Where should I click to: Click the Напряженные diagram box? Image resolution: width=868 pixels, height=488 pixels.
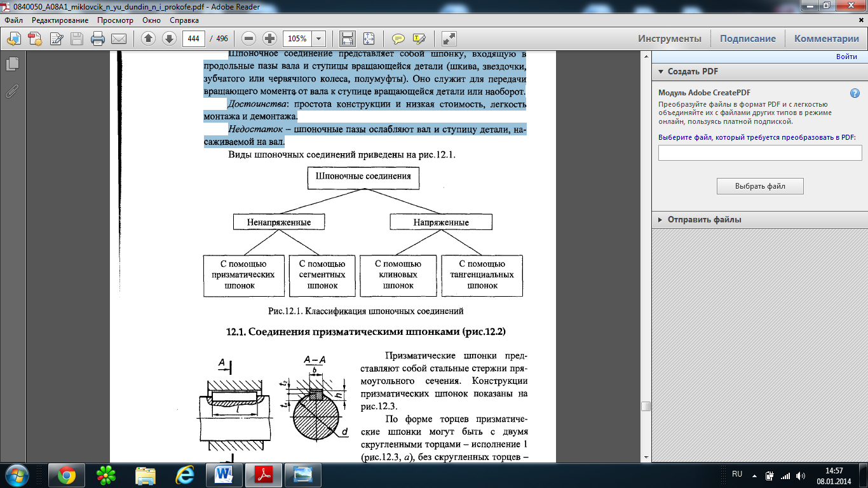pos(441,222)
